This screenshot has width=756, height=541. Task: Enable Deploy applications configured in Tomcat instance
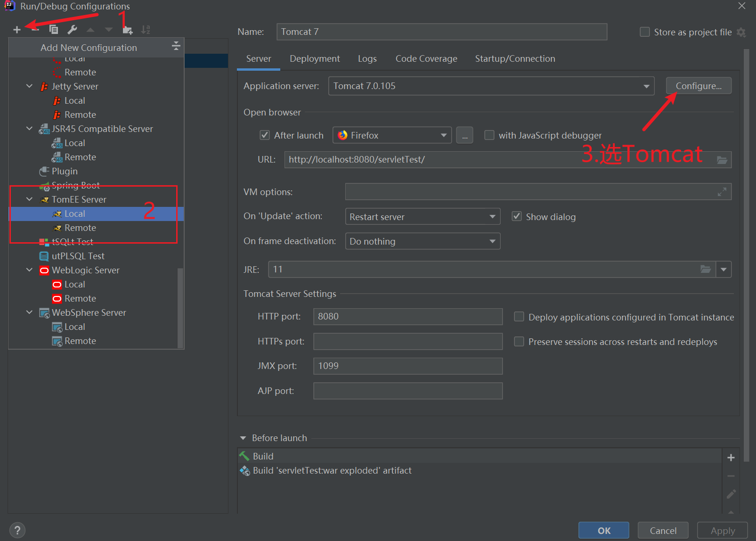pos(519,317)
